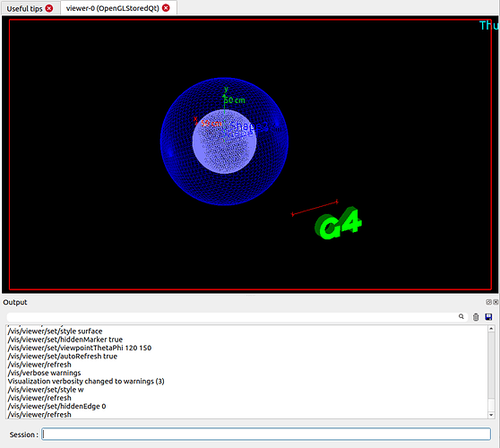Close the Output panel

(496, 302)
